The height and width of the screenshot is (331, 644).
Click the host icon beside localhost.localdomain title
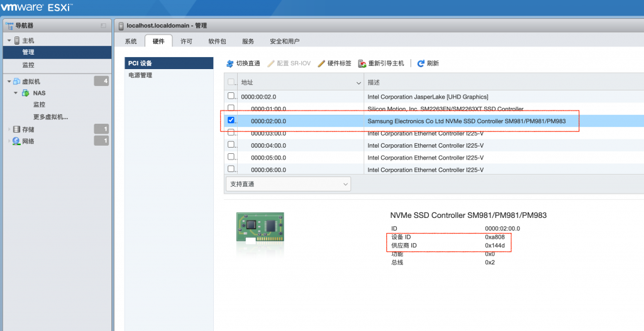point(121,26)
